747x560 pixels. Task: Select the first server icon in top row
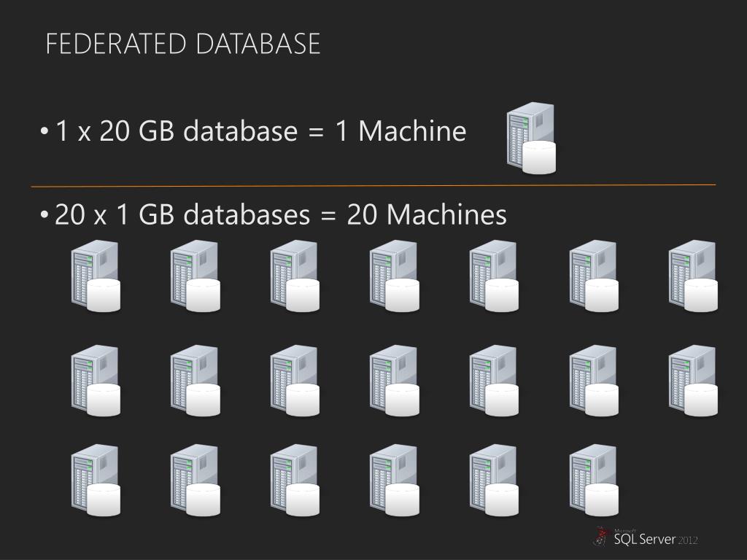pyautogui.click(x=96, y=276)
